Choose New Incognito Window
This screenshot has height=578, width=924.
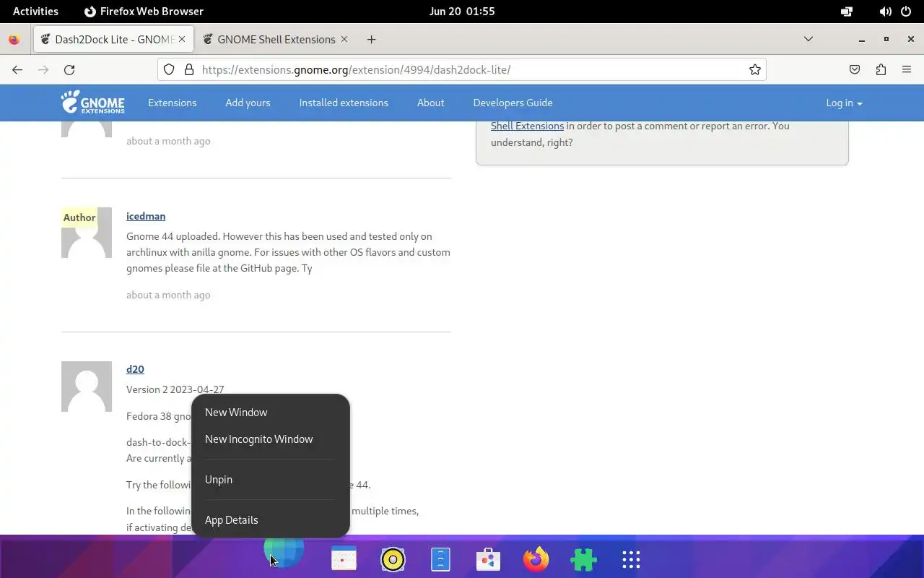(x=270, y=439)
